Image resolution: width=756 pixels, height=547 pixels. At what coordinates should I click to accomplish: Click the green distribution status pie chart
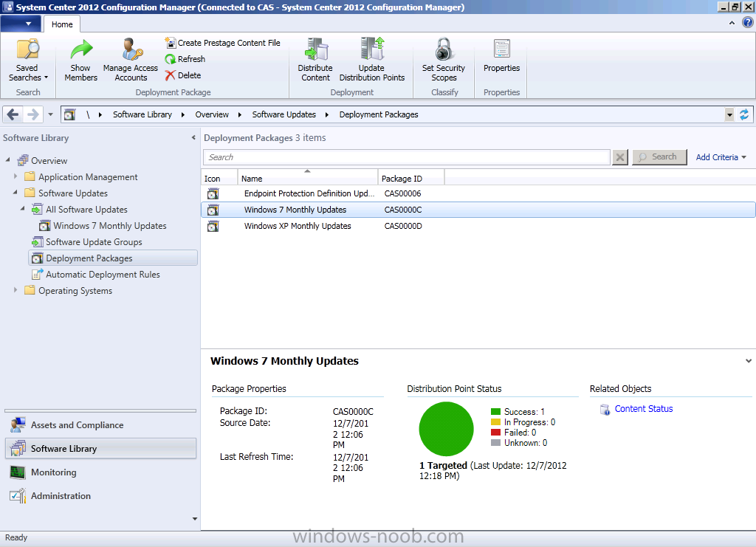[446, 429]
